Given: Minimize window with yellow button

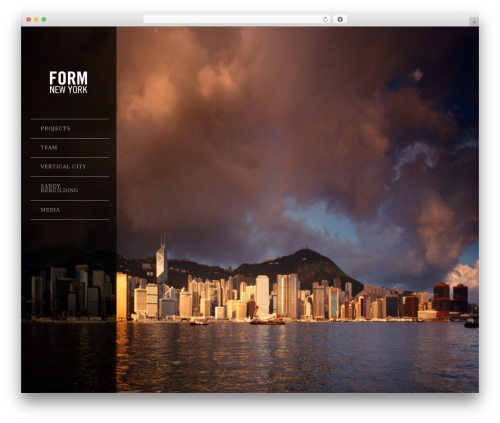Looking at the screenshot, I should point(36,19).
